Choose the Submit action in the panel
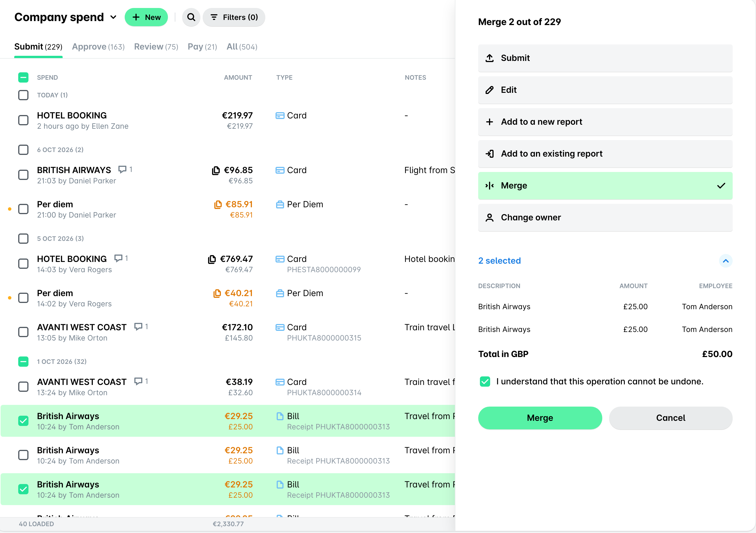The image size is (756, 533). [x=605, y=58]
